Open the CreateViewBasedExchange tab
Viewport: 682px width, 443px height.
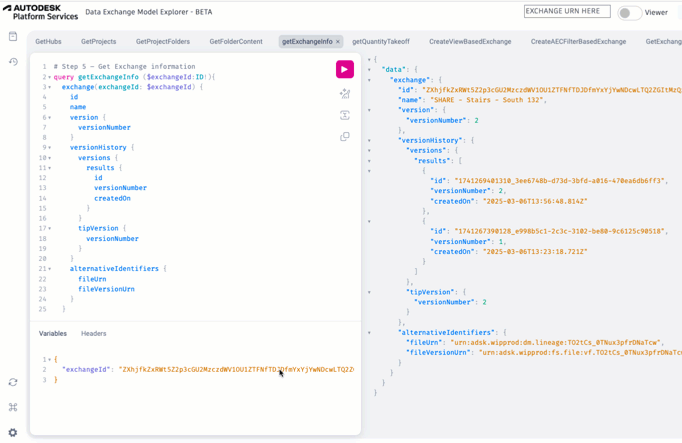470,42
